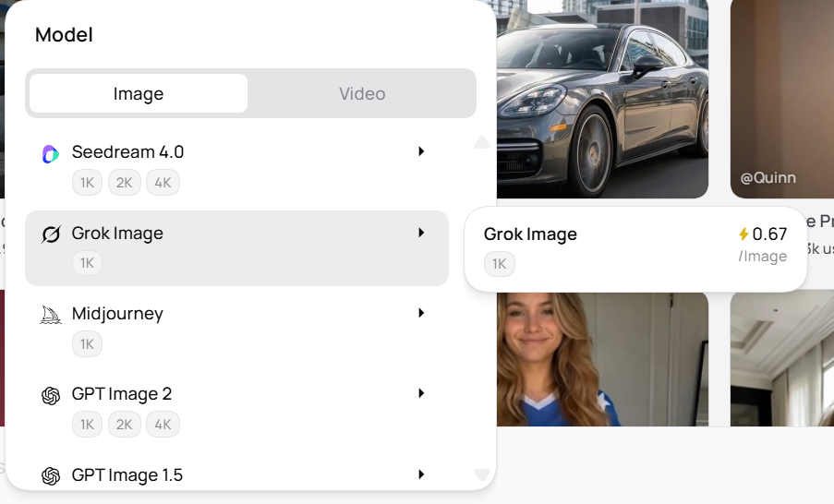Expand the Midjourney submenu arrow

(x=421, y=313)
